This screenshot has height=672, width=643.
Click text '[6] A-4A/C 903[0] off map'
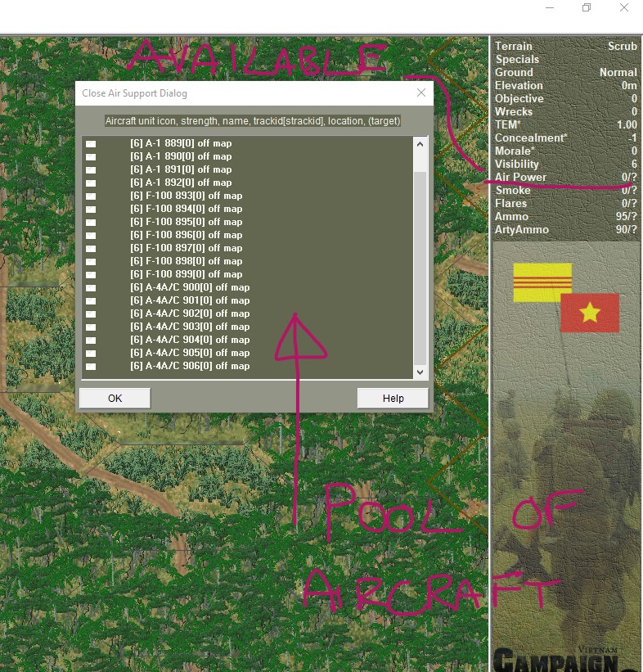coord(190,327)
